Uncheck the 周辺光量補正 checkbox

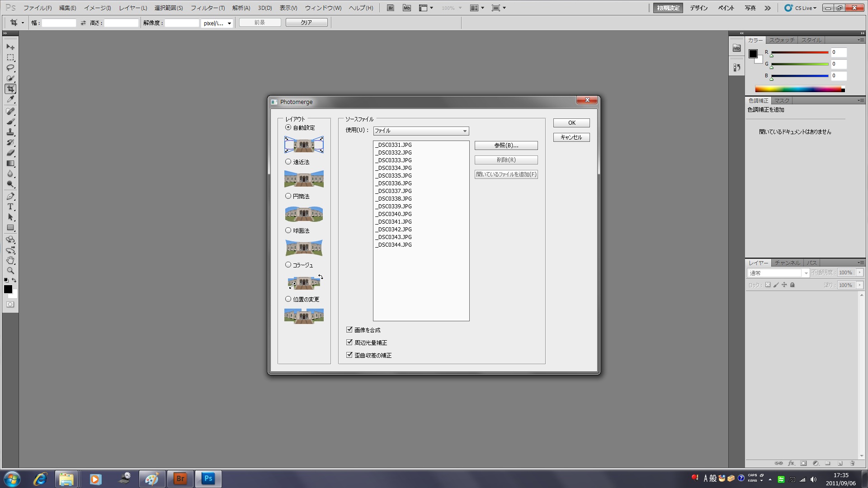click(x=349, y=343)
